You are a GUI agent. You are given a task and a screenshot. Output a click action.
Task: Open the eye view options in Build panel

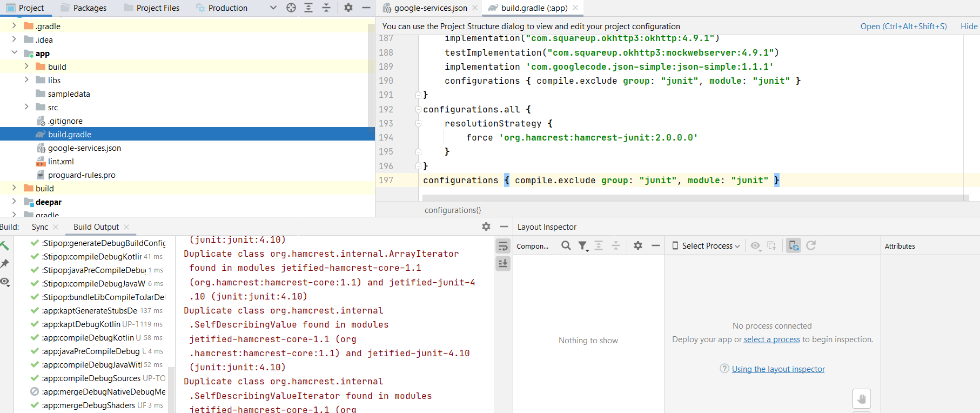coord(5,282)
